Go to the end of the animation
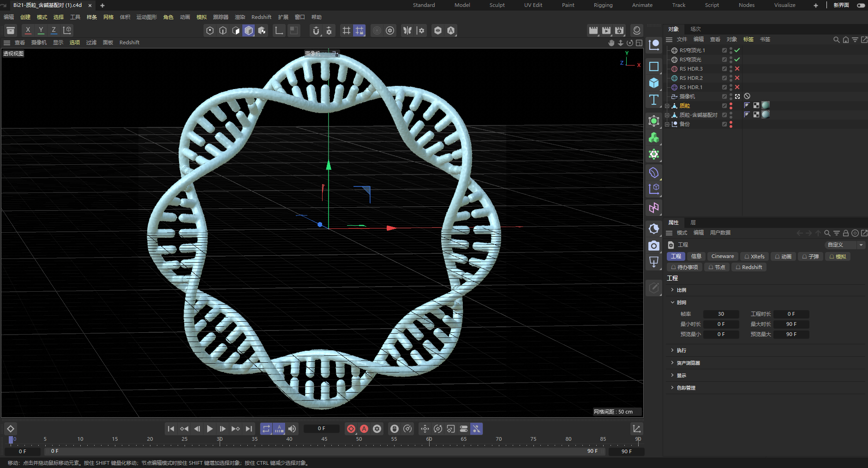Viewport: 868px width, 468px height. 249,429
